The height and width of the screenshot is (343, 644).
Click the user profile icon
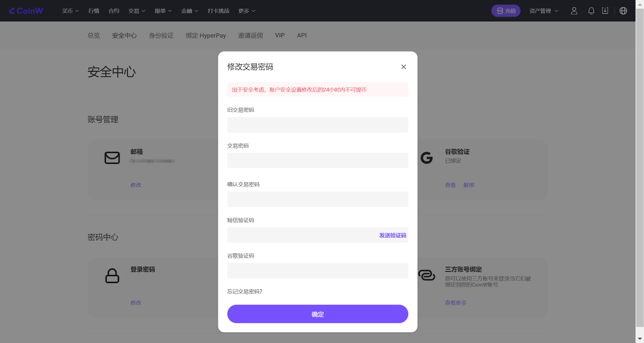(574, 11)
